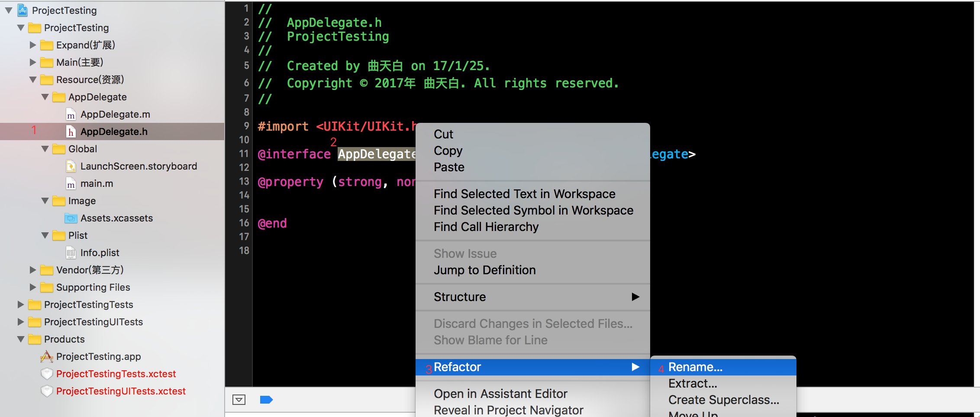Select the AppDelegate.m file icon

[x=71, y=115]
